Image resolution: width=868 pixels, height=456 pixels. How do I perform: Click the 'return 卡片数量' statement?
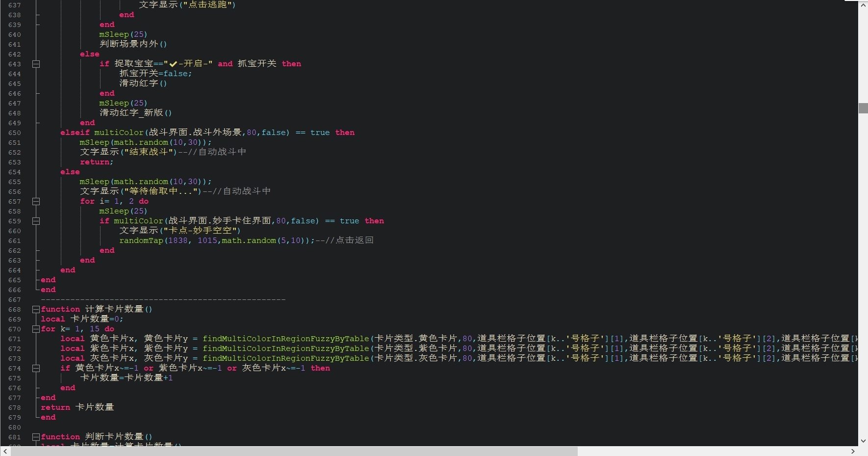pyautogui.click(x=77, y=407)
